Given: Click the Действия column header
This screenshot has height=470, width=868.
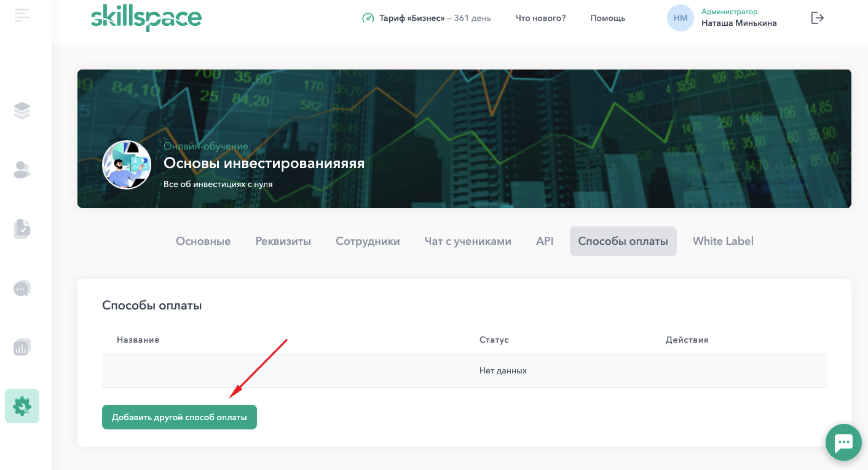Looking at the screenshot, I should (687, 340).
